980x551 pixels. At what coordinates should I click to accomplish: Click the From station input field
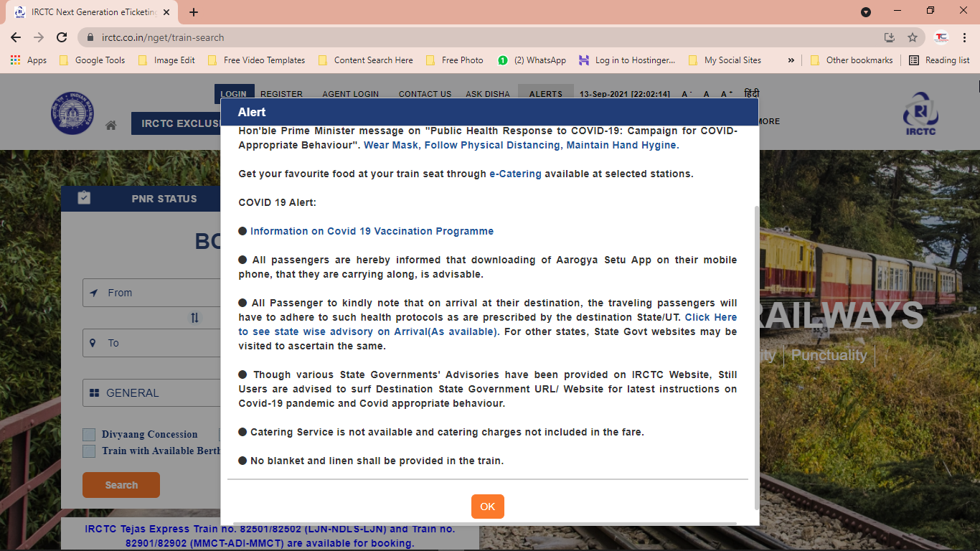pyautogui.click(x=151, y=293)
